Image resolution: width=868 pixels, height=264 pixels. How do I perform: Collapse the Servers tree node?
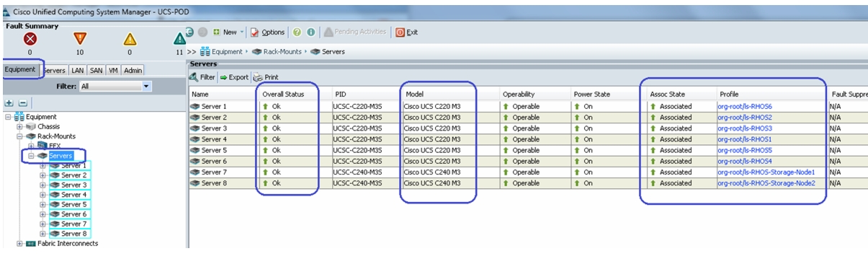[x=31, y=156]
